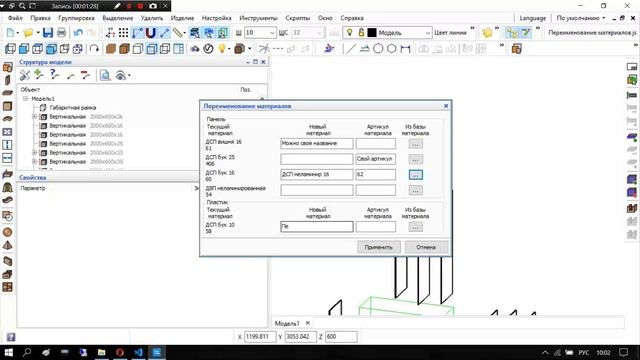This screenshot has width=640, height=360.
Task: Click the question-mark node icon
Action: point(54,75)
